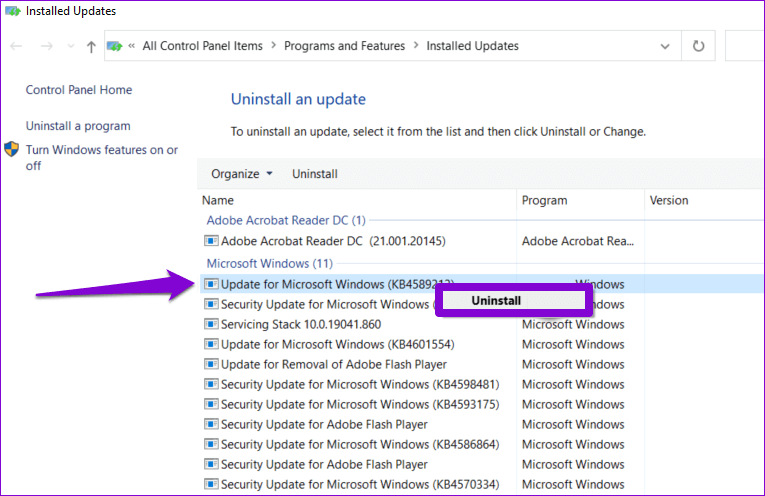Select Security Update for Microsoft Windows (KB4598481)
Screen dimensions: 765x496
[360, 384]
